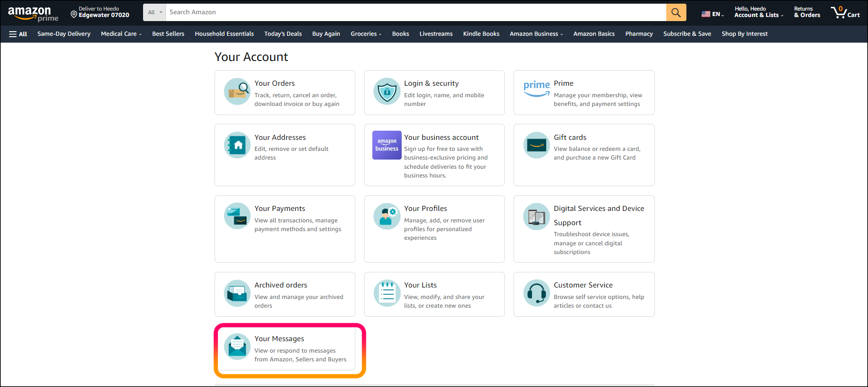Click the search magnifier button
This screenshot has height=387, width=868.
coord(676,12)
